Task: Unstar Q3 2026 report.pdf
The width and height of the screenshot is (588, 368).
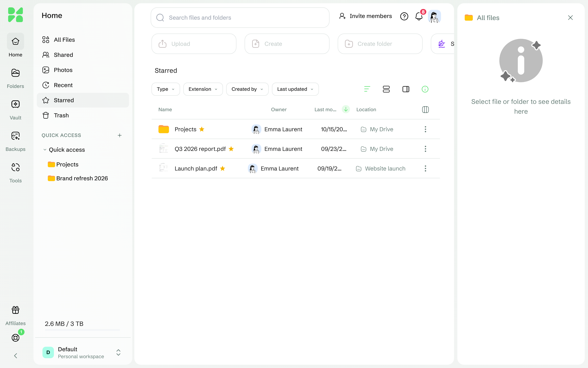Action: pyautogui.click(x=231, y=149)
